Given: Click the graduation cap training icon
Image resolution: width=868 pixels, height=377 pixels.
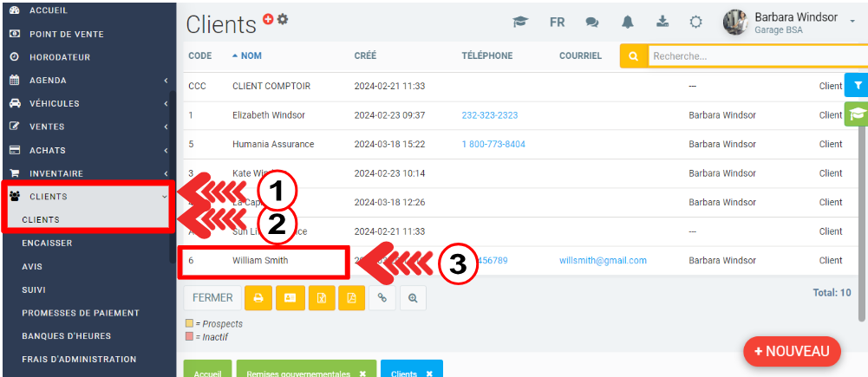Looking at the screenshot, I should [520, 23].
